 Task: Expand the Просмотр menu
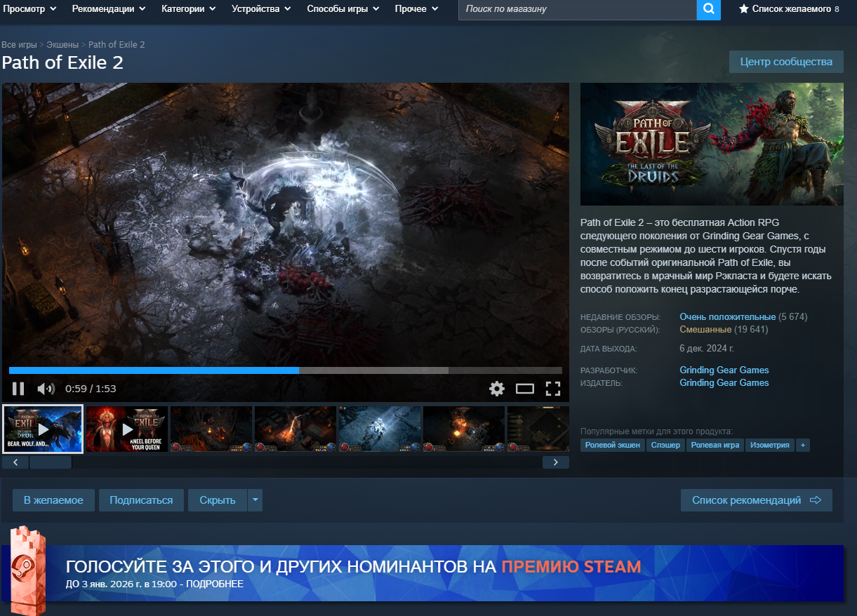pos(29,9)
